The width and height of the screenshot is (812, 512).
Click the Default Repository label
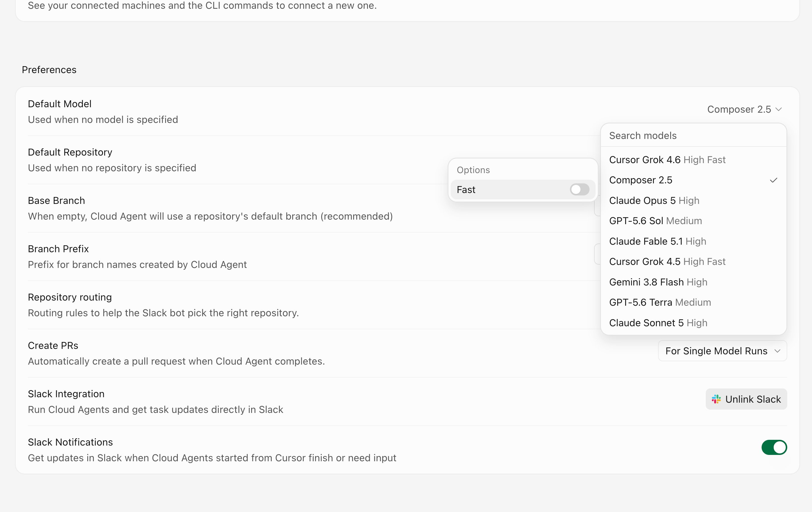[x=70, y=152]
